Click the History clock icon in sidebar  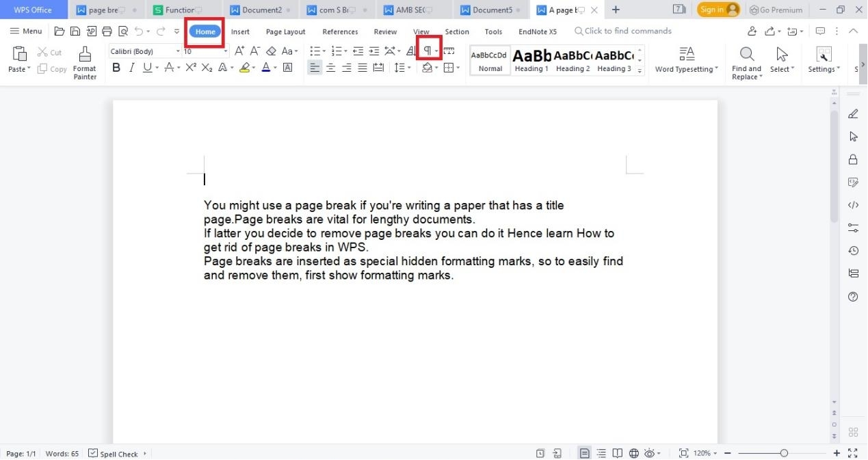[853, 251]
